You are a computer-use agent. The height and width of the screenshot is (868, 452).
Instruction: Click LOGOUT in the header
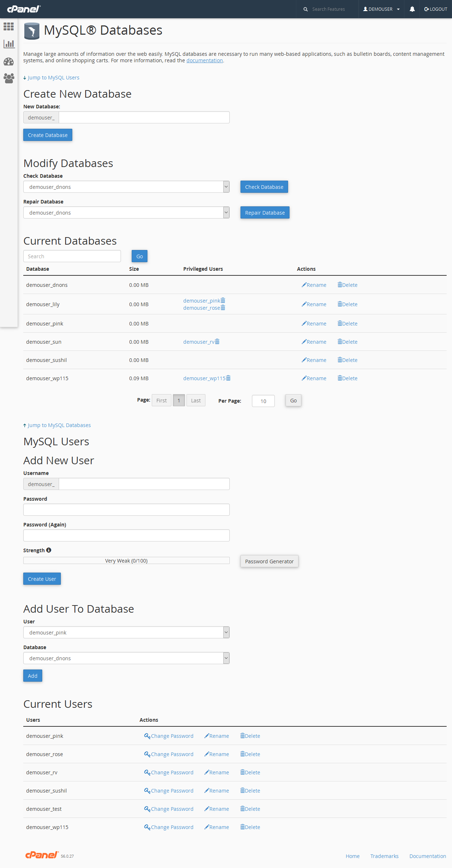click(436, 9)
